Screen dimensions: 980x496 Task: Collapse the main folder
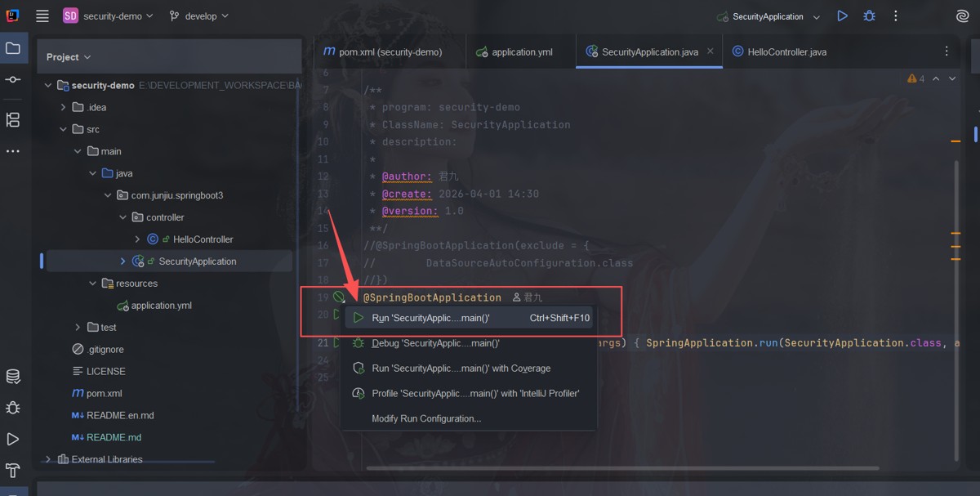tap(78, 151)
